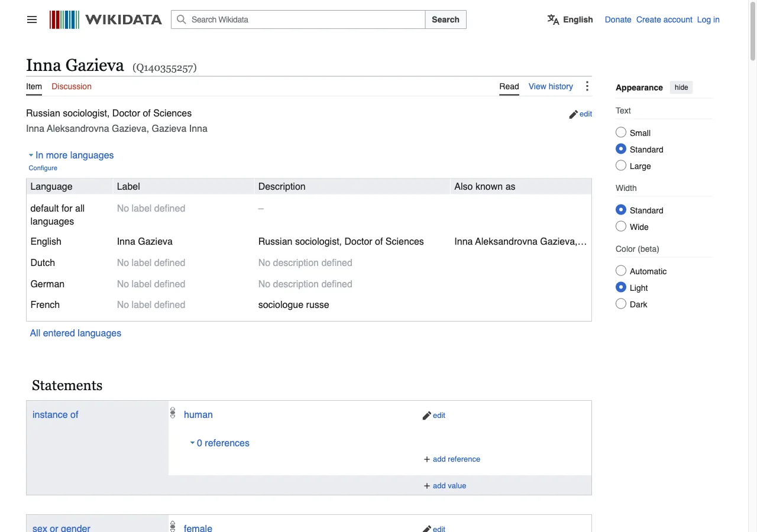Open All entered languages link
Image resolution: width=757 pixels, height=532 pixels.
tap(76, 333)
